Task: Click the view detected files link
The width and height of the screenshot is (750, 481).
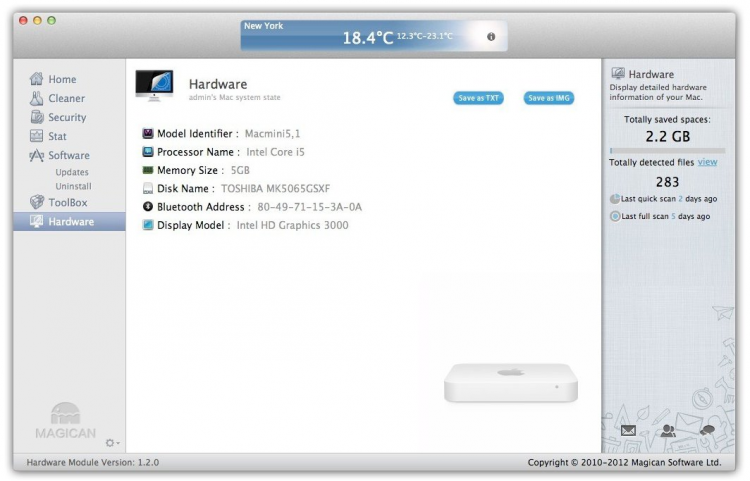Action: [x=707, y=162]
